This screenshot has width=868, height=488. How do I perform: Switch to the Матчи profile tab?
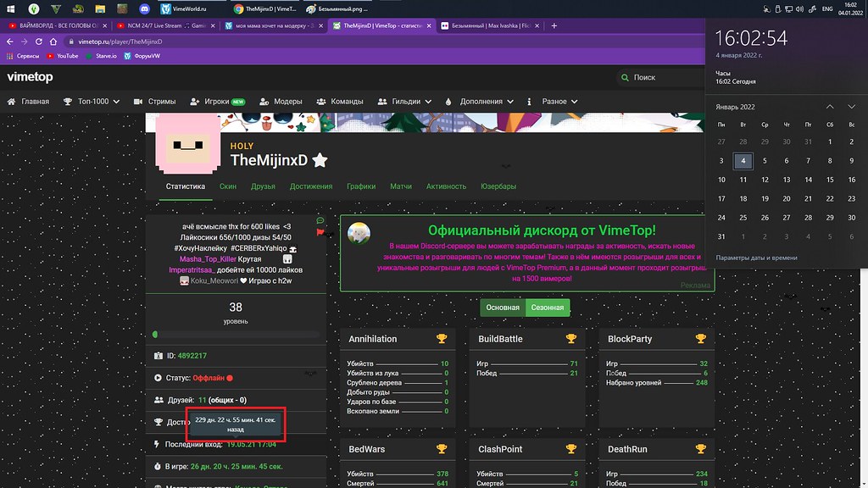[x=401, y=186]
